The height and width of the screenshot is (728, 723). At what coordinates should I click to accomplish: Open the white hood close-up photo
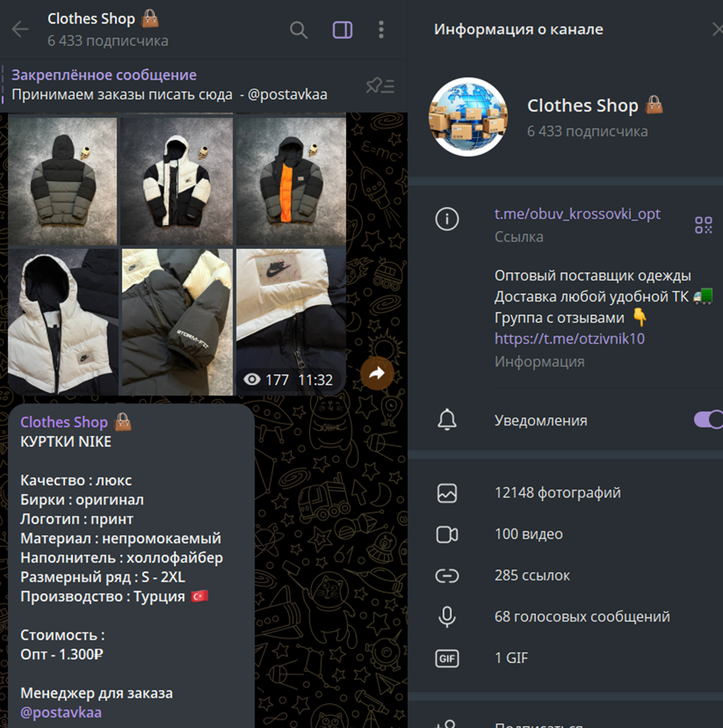tap(62, 322)
